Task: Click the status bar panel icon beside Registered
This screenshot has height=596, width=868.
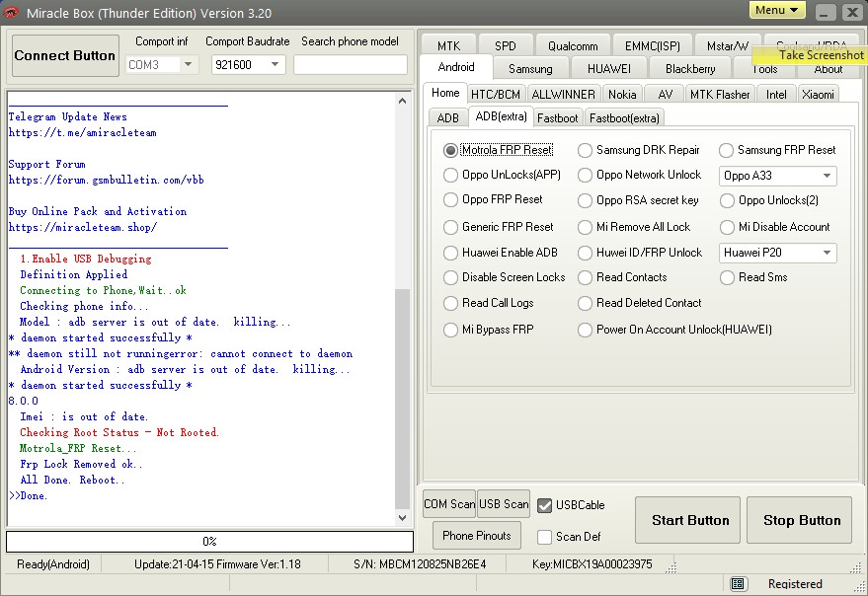Action: pyautogui.click(x=737, y=583)
